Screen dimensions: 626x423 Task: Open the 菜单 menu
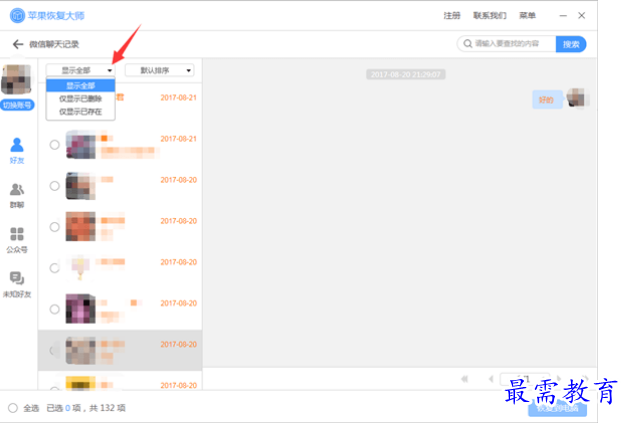pyautogui.click(x=527, y=16)
